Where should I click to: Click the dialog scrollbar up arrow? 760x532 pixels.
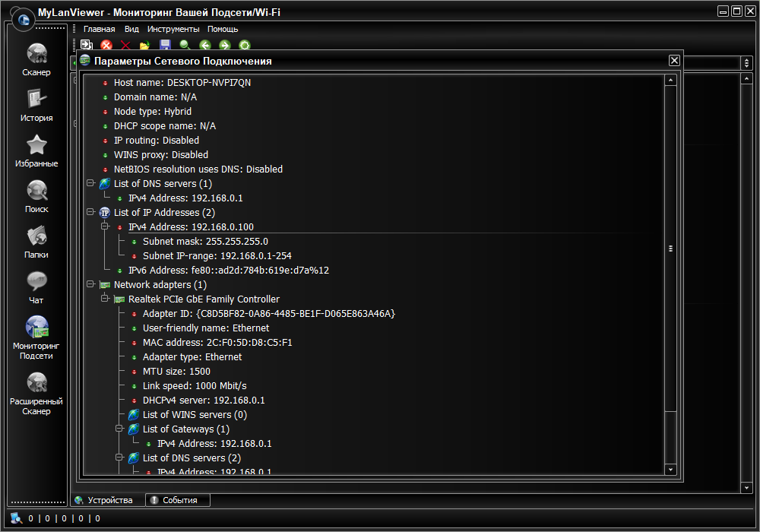tap(670, 80)
